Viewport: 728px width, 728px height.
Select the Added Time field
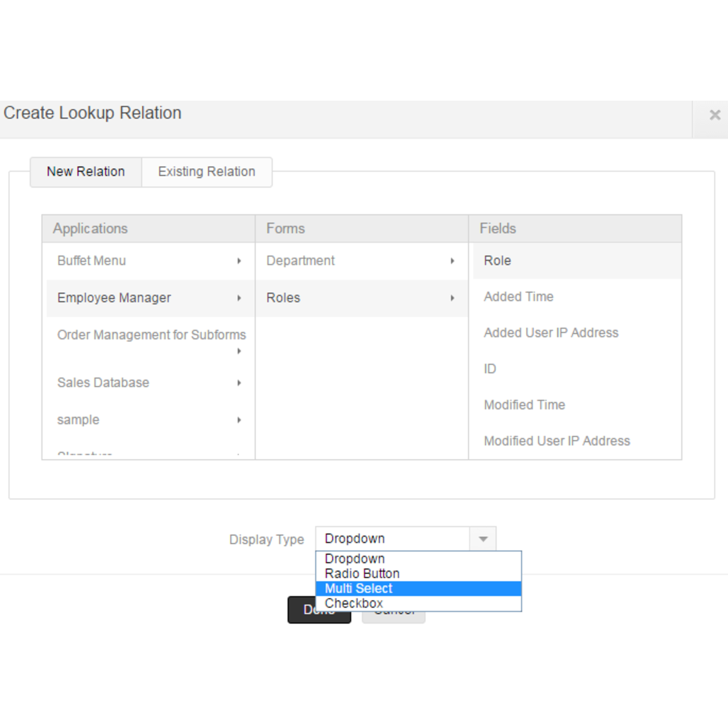point(518,296)
